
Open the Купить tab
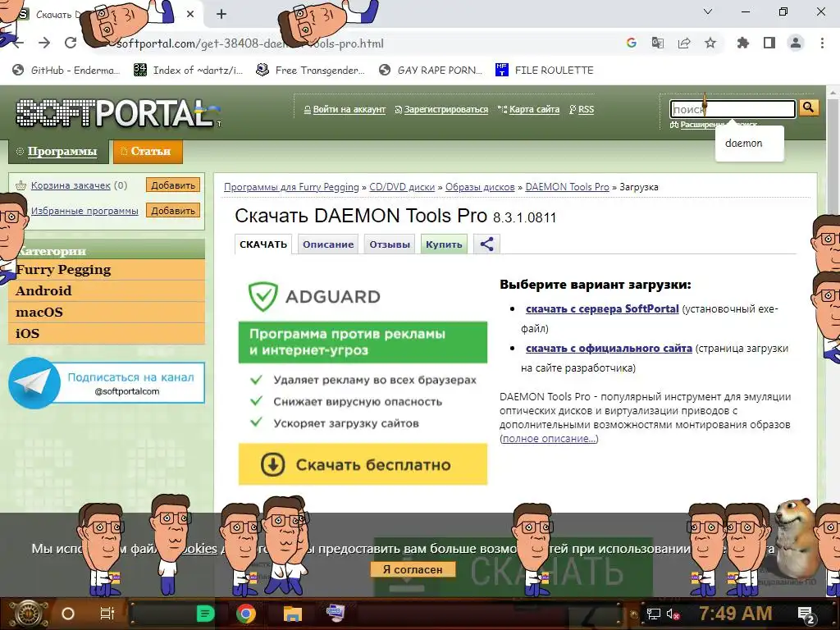(x=444, y=244)
